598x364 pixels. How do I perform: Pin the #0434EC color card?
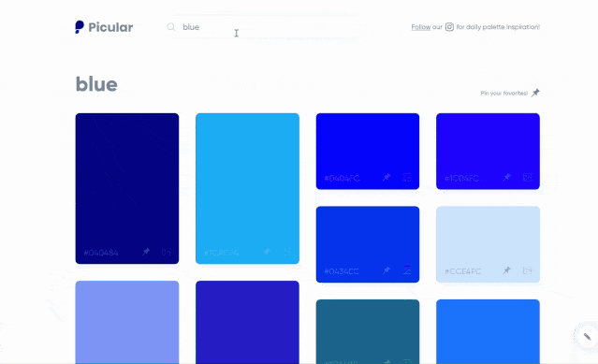click(387, 270)
